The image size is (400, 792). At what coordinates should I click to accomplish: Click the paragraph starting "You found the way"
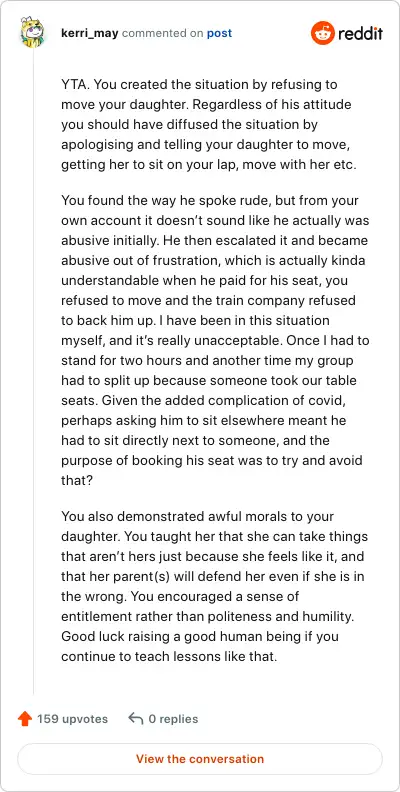[x=215, y=340]
